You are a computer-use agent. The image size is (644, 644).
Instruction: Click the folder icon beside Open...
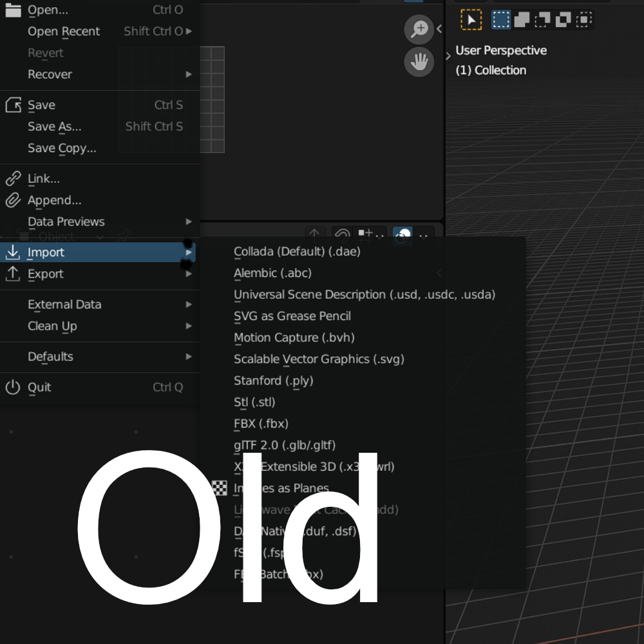click(13, 10)
